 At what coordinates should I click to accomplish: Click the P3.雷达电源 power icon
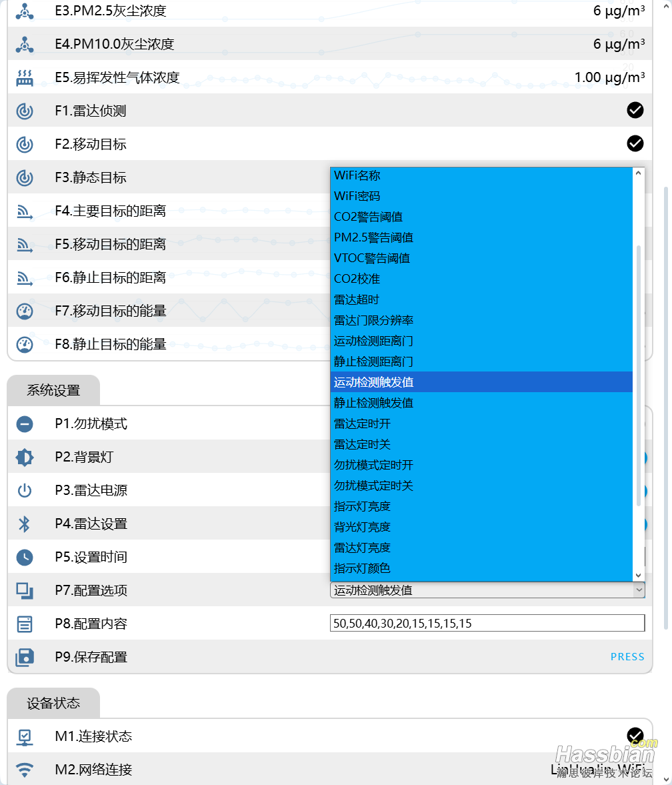click(x=25, y=491)
